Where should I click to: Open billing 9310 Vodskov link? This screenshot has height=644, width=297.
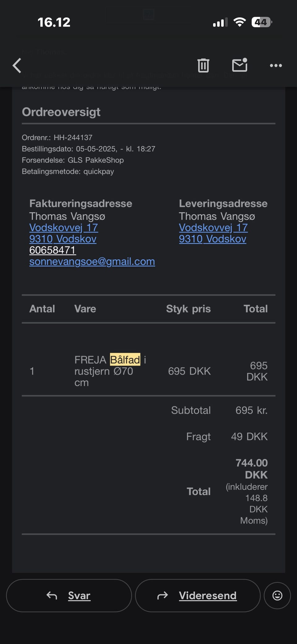pyautogui.click(x=63, y=239)
